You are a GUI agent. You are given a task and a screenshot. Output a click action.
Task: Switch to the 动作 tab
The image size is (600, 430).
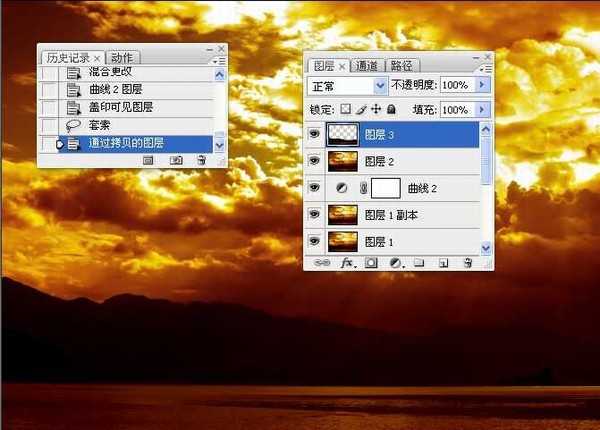[122, 58]
